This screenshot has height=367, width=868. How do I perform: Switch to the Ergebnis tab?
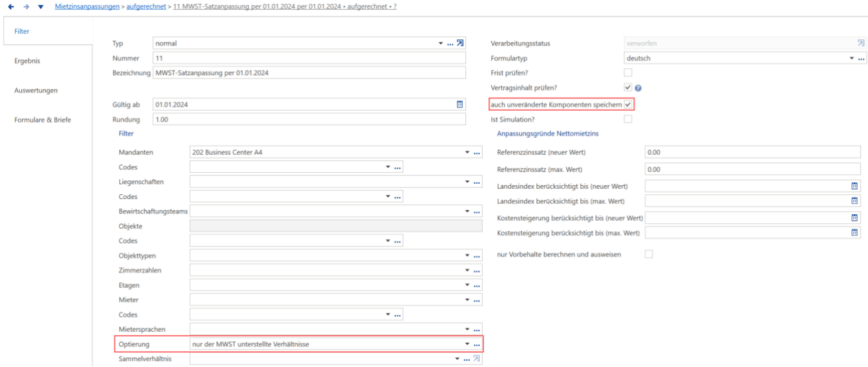(28, 61)
